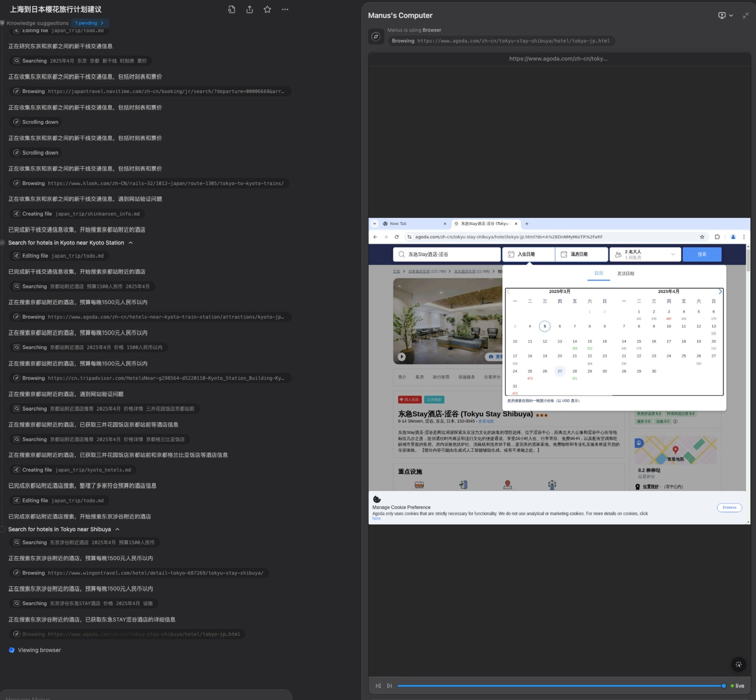Play the hotel photo video
The height and width of the screenshot is (700, 756).
pos(402,357)
